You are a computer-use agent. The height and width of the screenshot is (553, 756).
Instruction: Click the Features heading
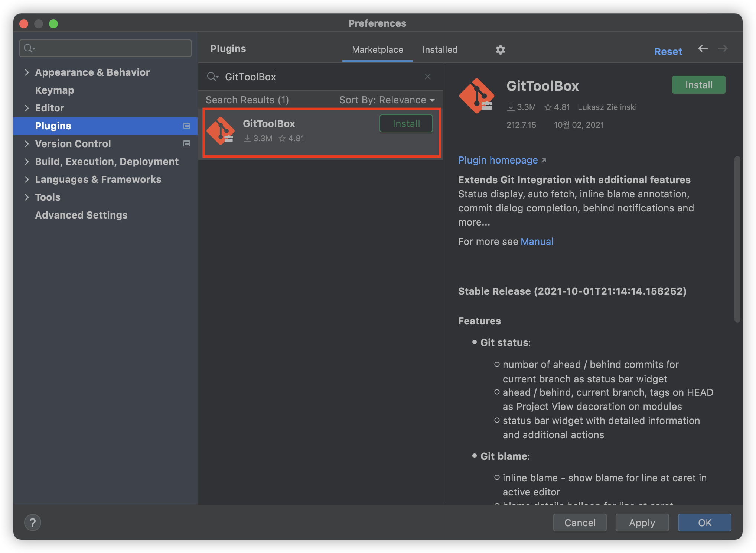tap(479, 321)
